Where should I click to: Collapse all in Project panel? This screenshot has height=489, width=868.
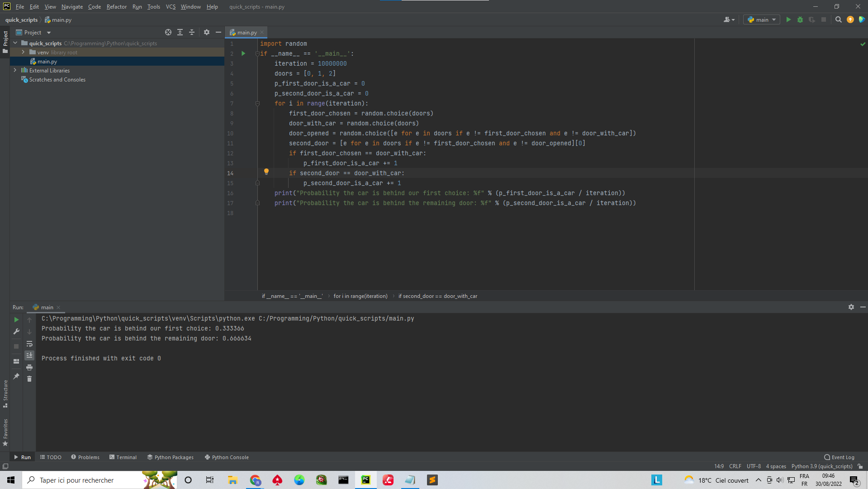click(x=192, y=32)
